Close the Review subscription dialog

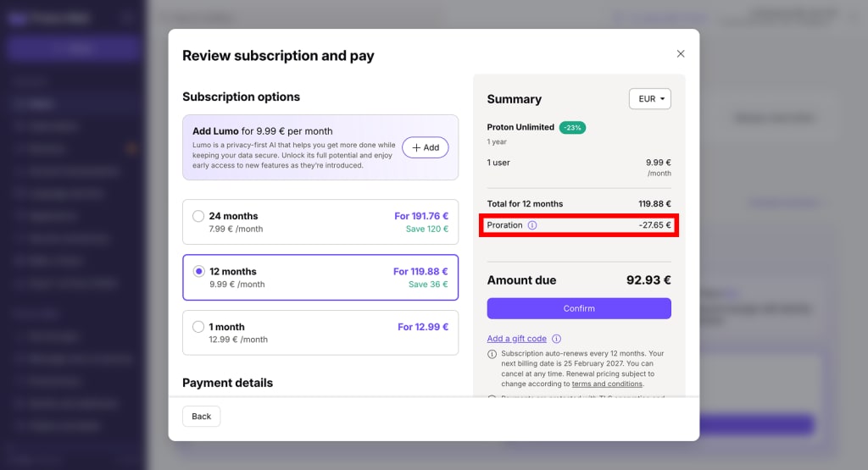pos(681,53)
